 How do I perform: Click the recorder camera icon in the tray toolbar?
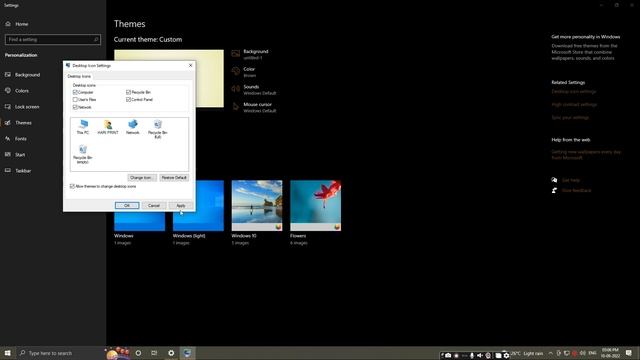[448, 356]
